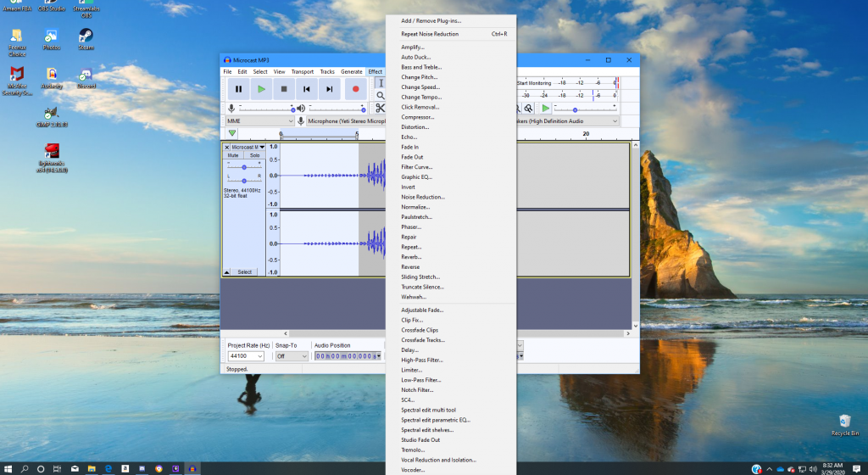Open Project Rate 44100 dropdown

(246, 356)
